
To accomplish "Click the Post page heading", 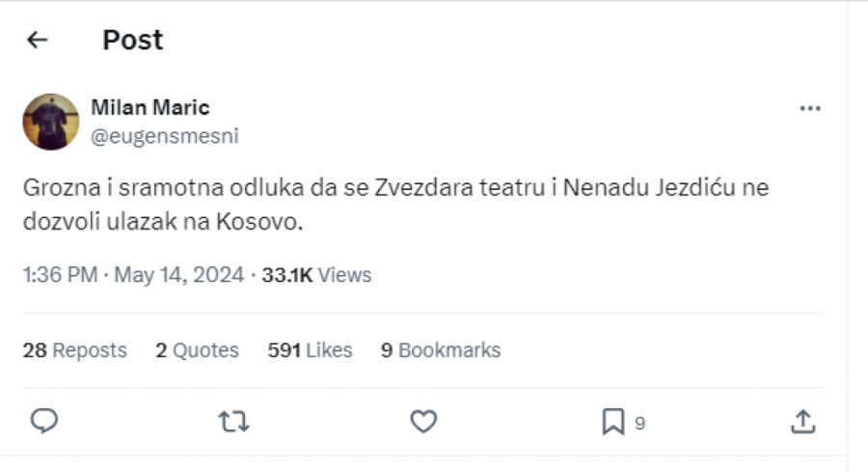I will 133,40.
